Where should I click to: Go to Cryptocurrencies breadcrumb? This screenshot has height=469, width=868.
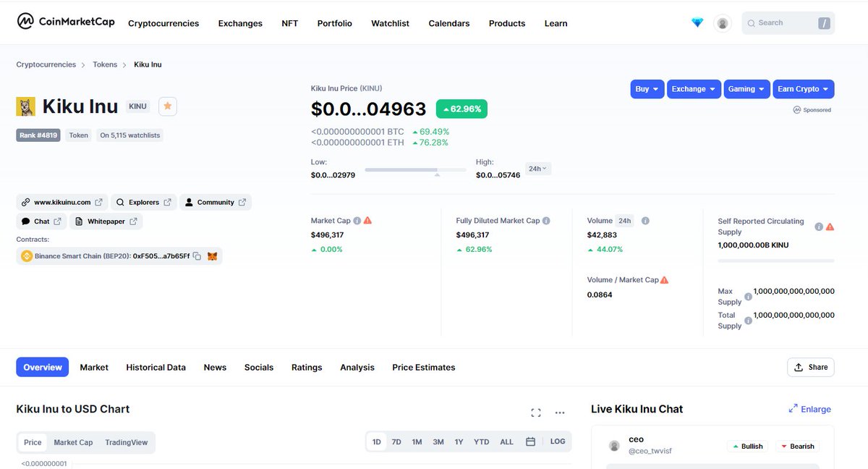46,64
